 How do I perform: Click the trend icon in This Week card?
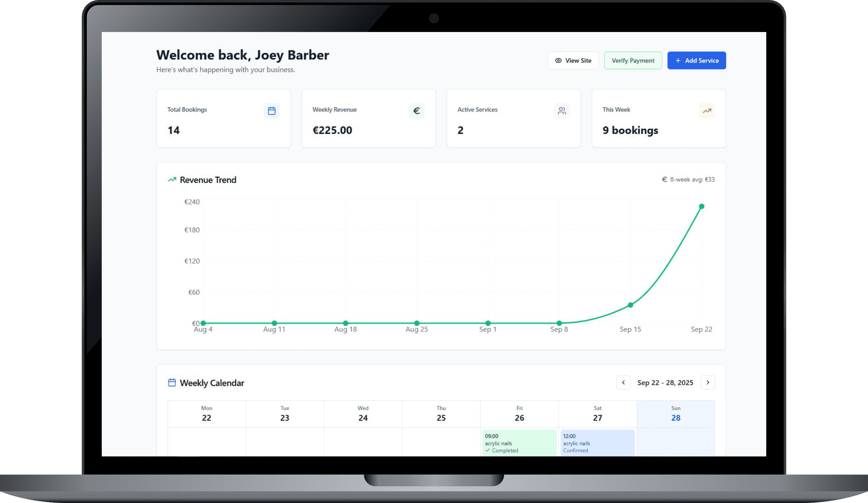point(707,111)
